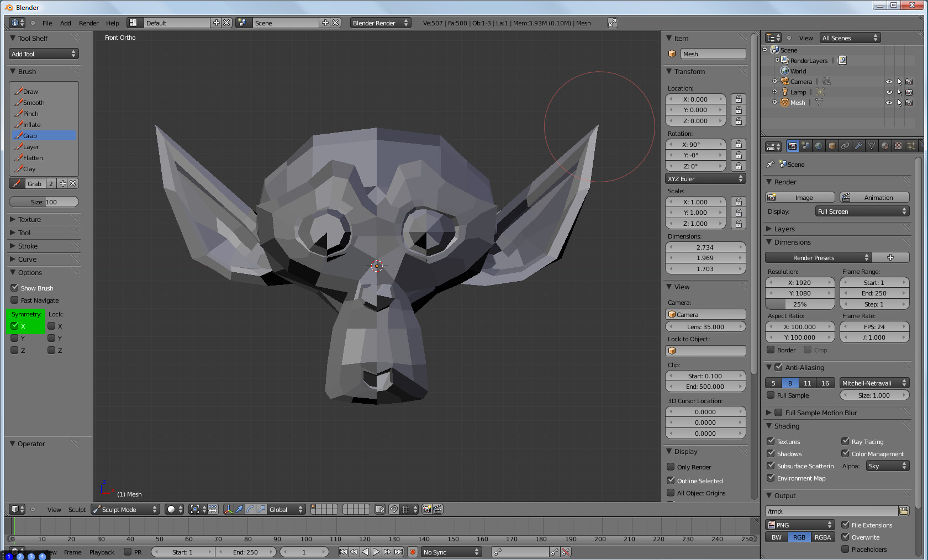Open the Render menu in the top menu bar
928x560 pixels.
88,23
